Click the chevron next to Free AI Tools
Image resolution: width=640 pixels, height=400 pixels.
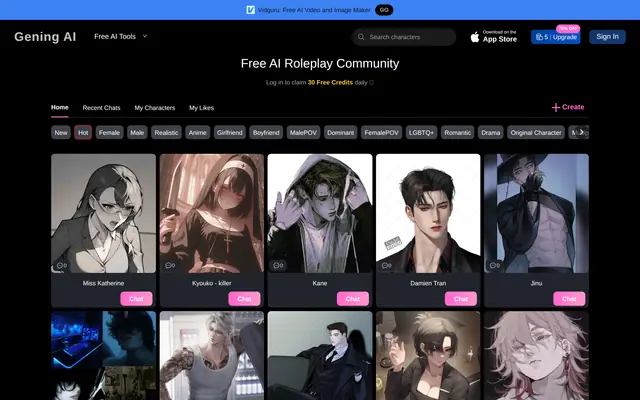[144, 36]
